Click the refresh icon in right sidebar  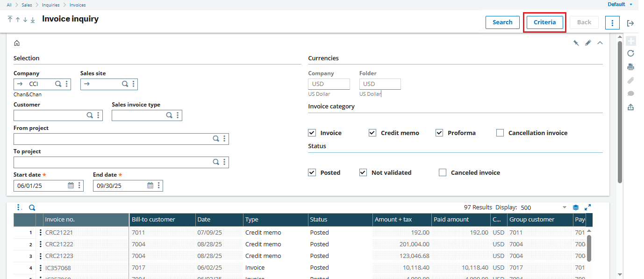pyautogui.click(x=630, y=53)
